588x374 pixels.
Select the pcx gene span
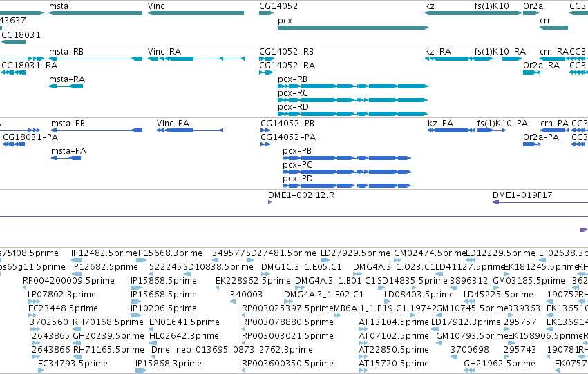click(x=353, y=28)
